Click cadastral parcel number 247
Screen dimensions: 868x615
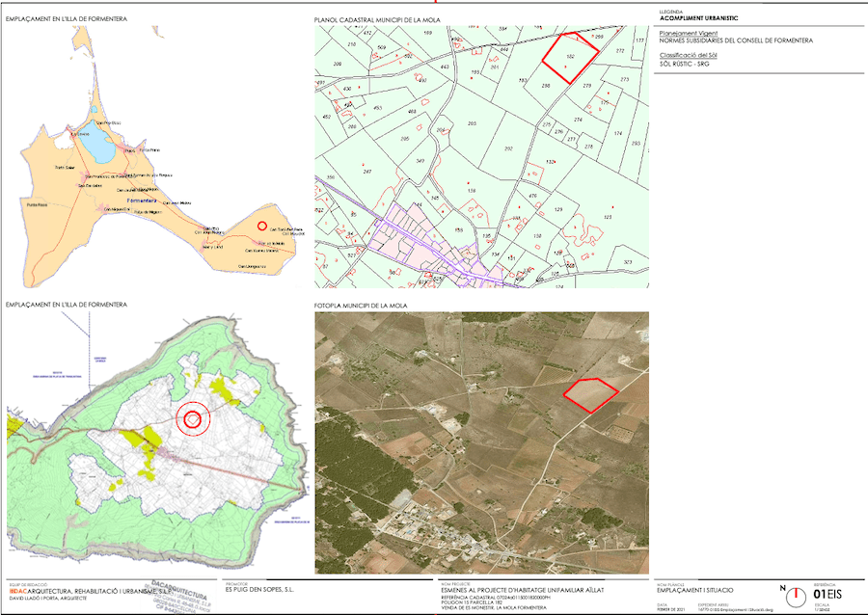367,172
